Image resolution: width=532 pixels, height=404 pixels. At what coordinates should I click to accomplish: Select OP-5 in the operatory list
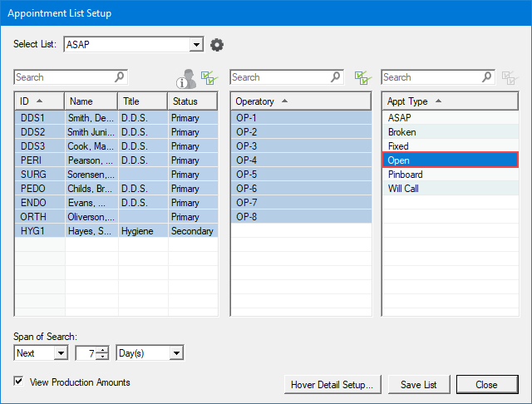(247, 175)
